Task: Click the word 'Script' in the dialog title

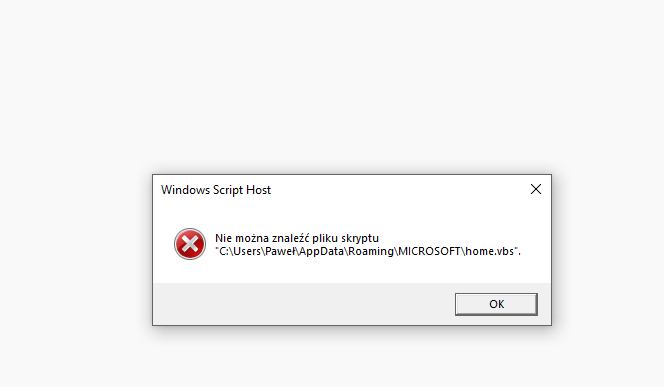Action: [x=228, y=190]
